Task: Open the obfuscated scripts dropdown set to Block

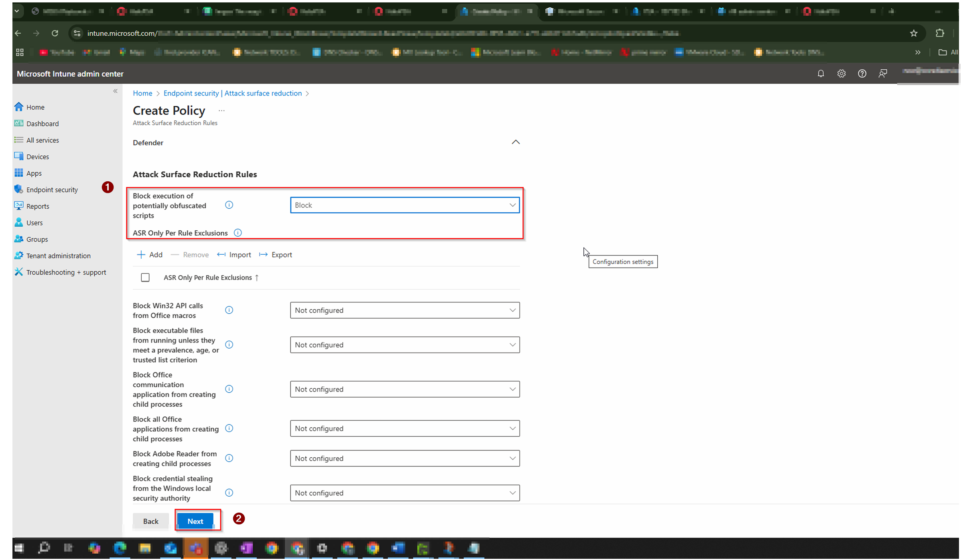Action: [405, 205]
